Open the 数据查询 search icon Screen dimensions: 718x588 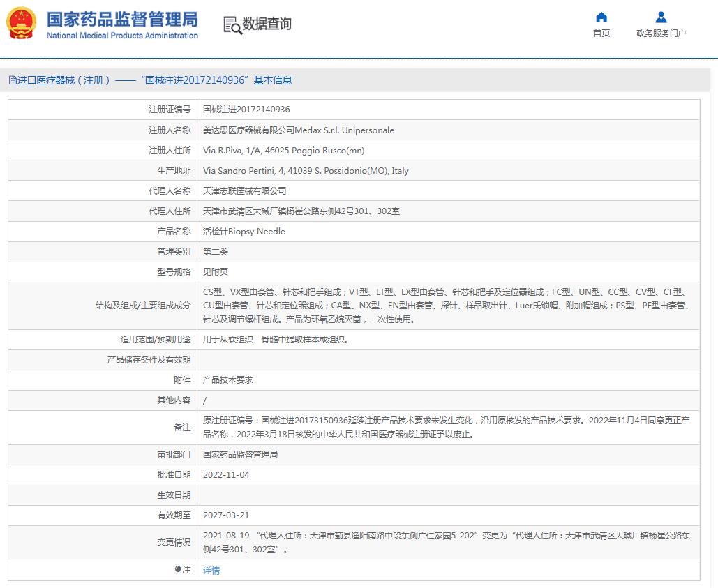(232, 25)
